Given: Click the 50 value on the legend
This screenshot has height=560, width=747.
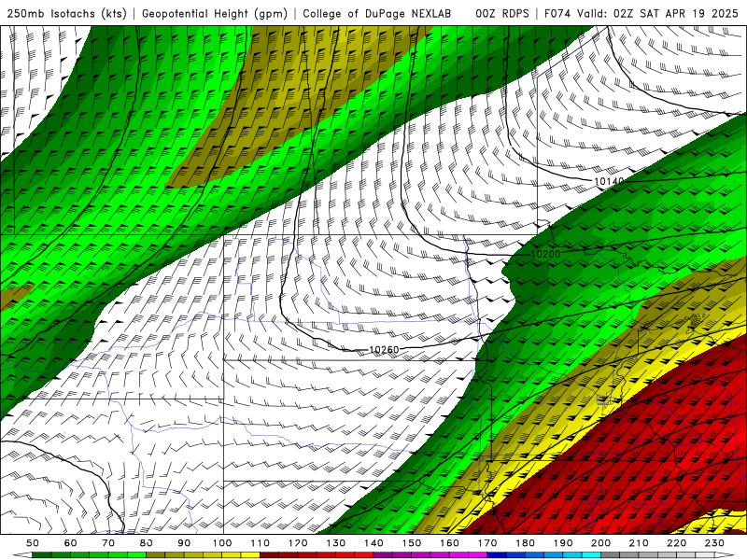Looking at the screenshot, I should coord(33,543).
